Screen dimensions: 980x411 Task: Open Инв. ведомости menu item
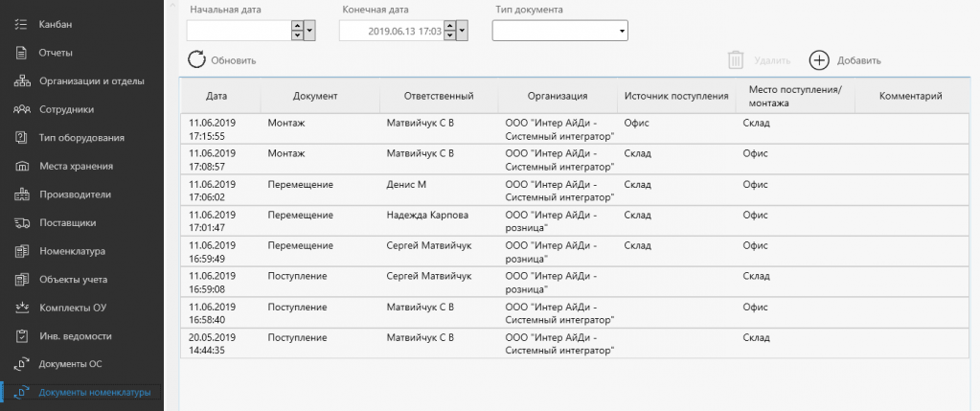click(76, 336)
